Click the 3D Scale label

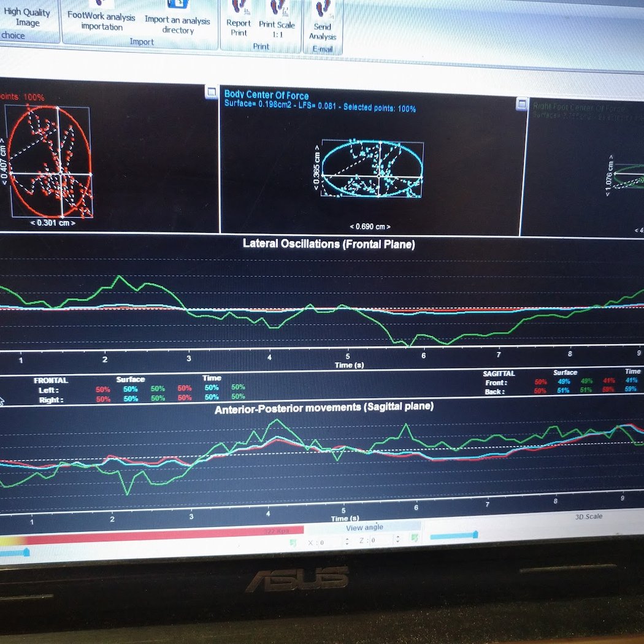coord(589,516)
